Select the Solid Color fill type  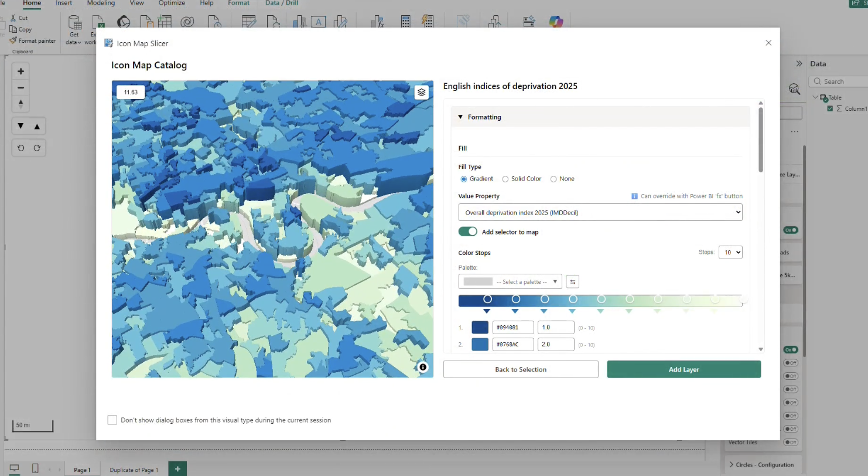(x=505, y=179)
